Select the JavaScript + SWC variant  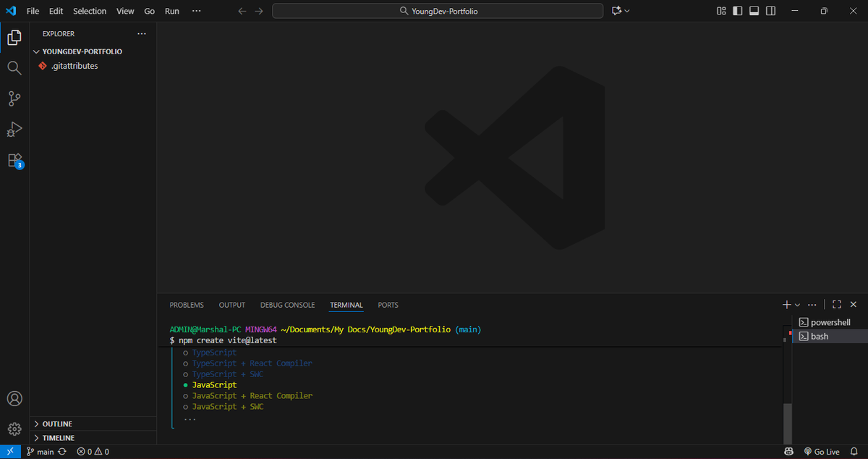pyautogui.click(x=224, y=406)
